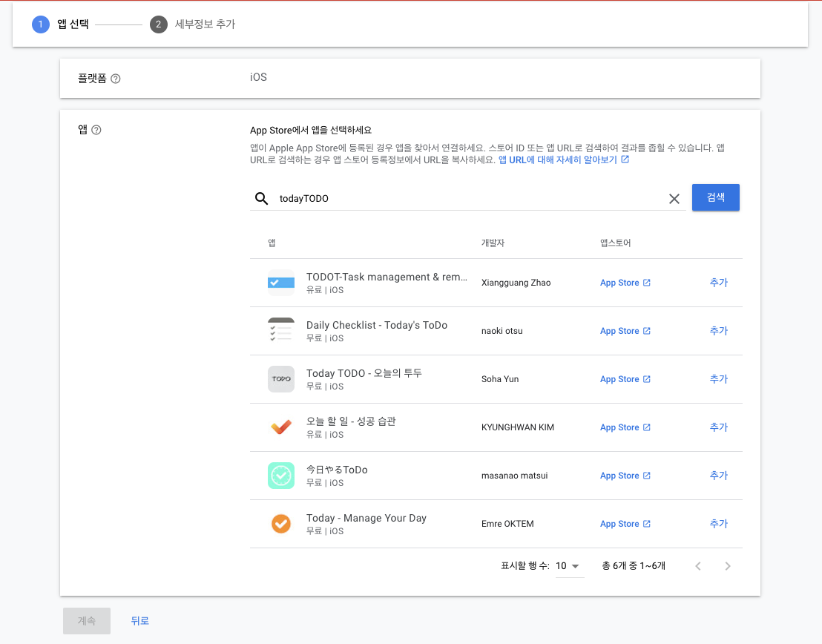822x644 pixels.
Task: Open App Store link for naoki otsu app
Action: pos(625,331)
